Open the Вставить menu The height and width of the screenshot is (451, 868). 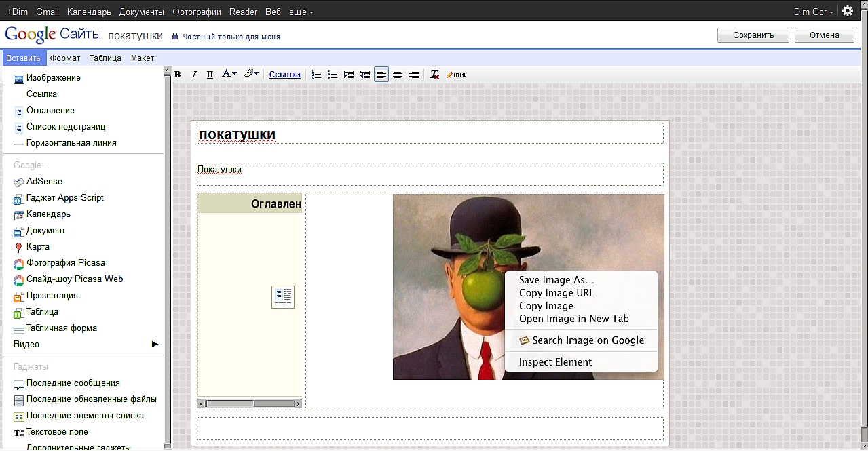coord(23,58)
